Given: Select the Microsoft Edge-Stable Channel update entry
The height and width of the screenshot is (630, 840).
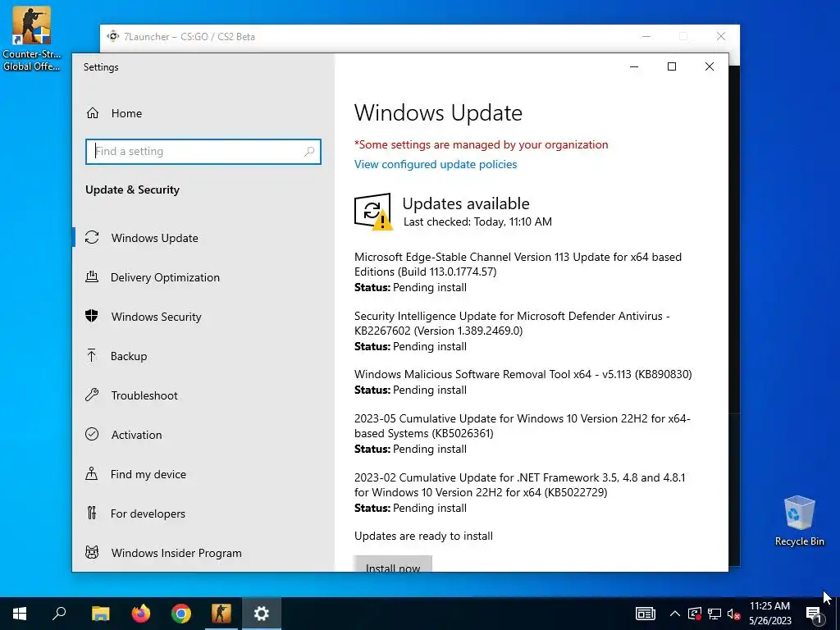Looking at the screenshot, I should (x=518, y=272).
